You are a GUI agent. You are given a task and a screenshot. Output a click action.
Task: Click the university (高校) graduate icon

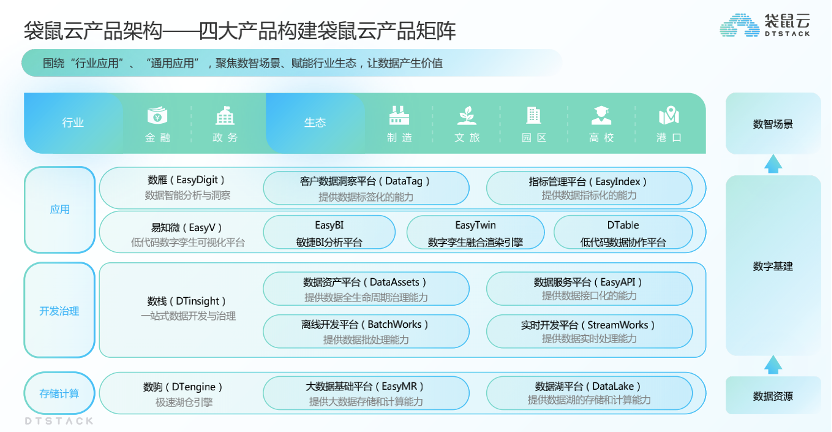(601, 115)
